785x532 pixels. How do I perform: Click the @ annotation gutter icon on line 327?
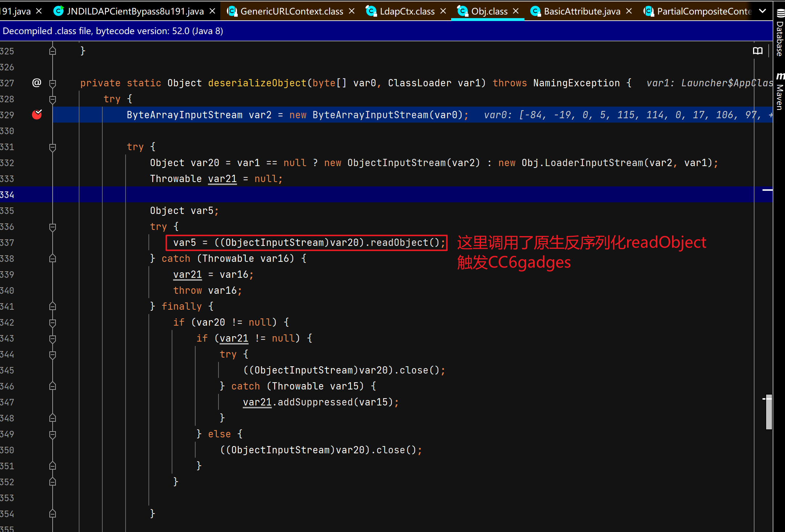point(37,83)
